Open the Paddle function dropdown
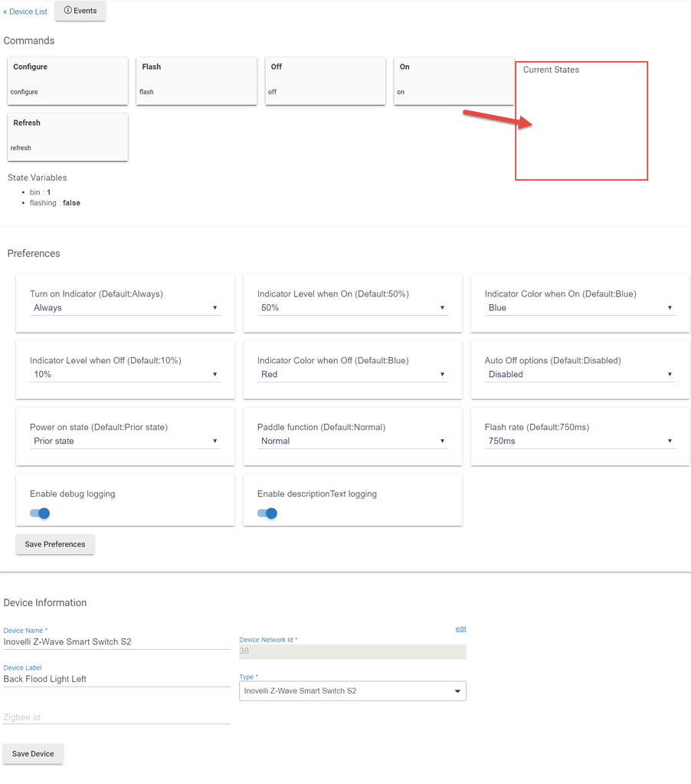 coord(352,441)
